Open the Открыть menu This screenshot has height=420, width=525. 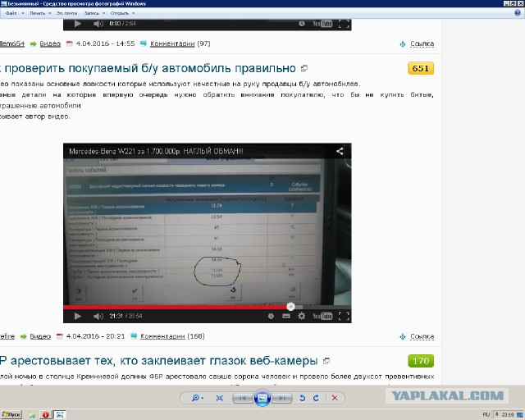120,13
